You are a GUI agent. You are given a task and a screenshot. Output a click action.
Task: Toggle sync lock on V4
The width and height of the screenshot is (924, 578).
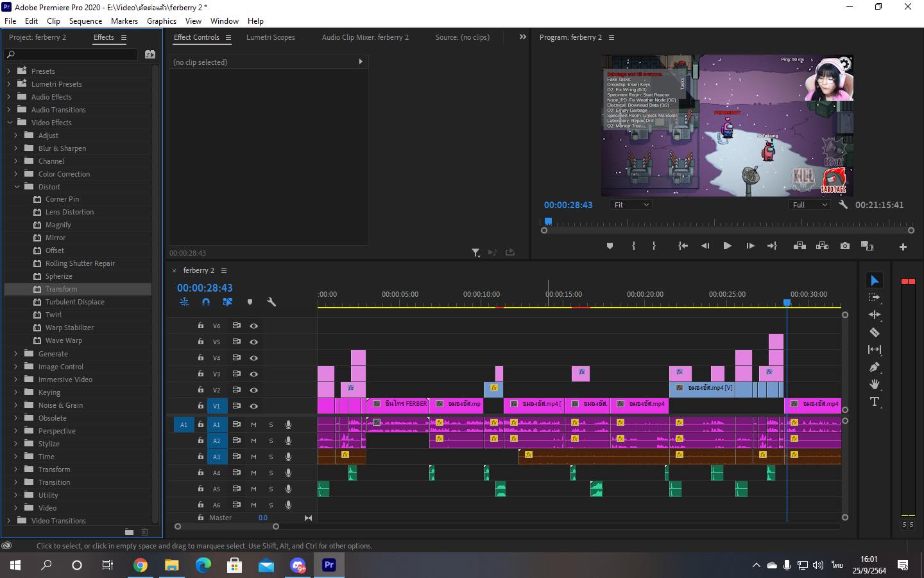[236, 358]
